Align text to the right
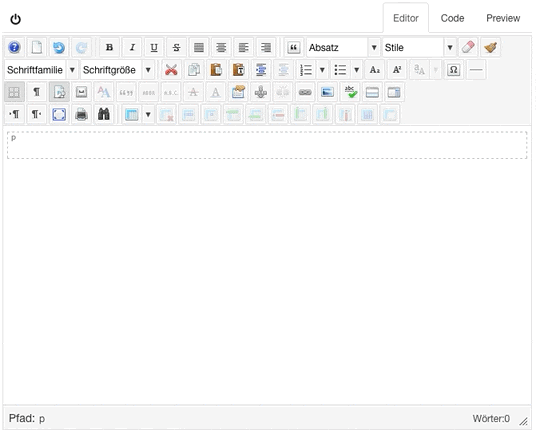This screenshot has height=434, width=536. 266,47
